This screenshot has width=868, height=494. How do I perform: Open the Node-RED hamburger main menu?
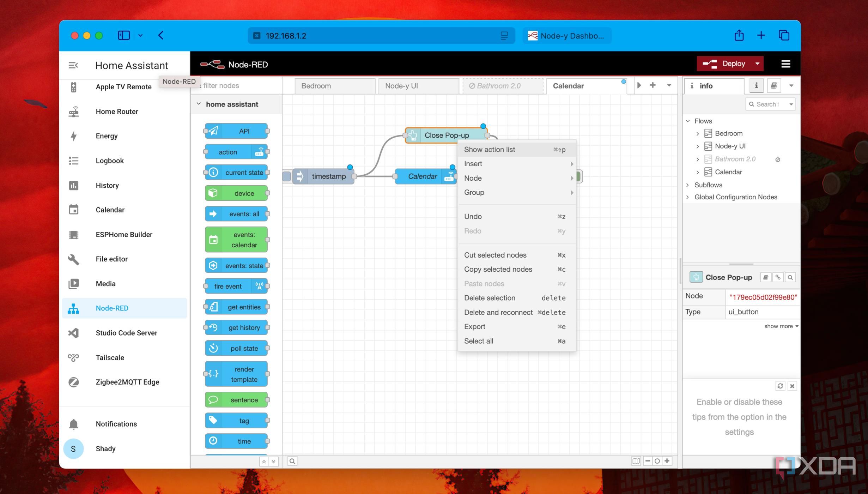tap(785, 64)
